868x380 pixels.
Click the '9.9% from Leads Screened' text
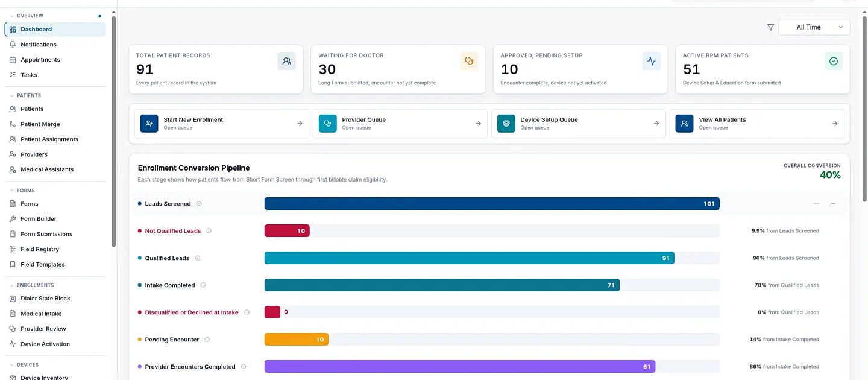(785, 231)
